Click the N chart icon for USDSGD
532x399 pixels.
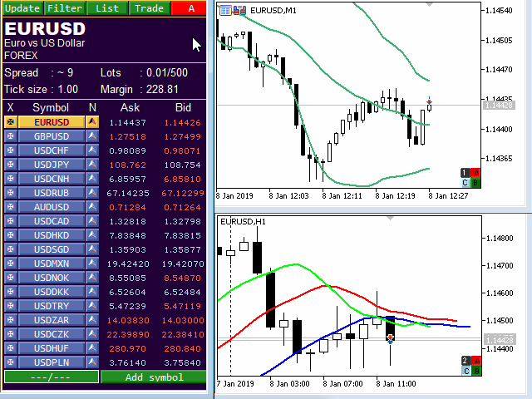click(x=92, y=249)
